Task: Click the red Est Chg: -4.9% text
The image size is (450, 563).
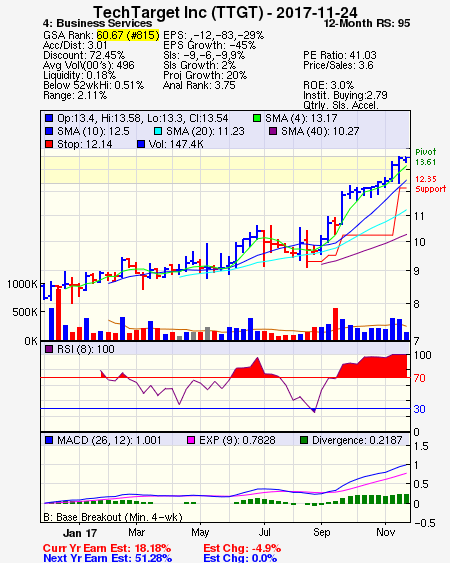Action: (x=242, y=549)
